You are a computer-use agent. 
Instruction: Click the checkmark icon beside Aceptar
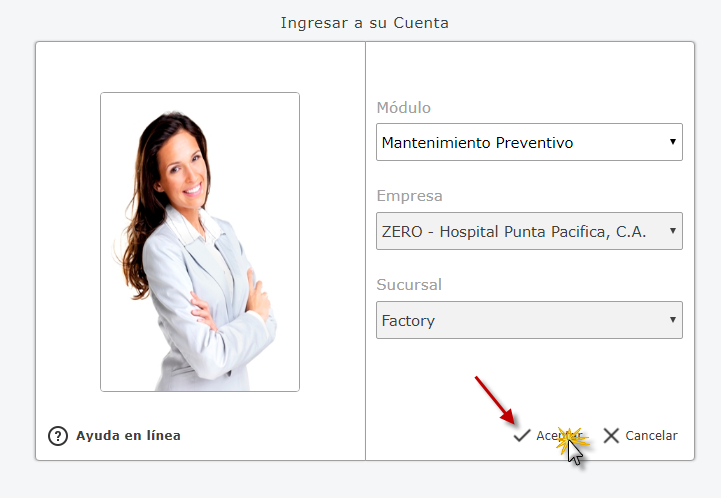(522, 435)
